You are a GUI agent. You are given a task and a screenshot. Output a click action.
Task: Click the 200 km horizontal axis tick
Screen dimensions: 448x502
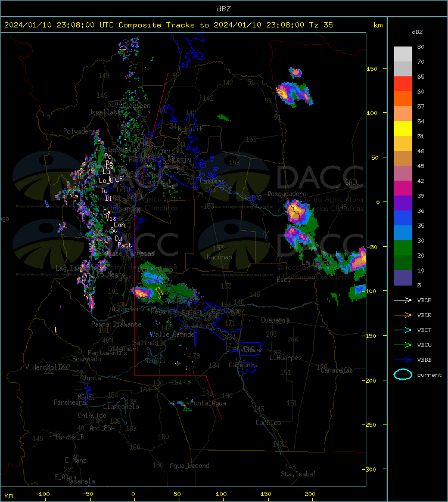(310, 494)
